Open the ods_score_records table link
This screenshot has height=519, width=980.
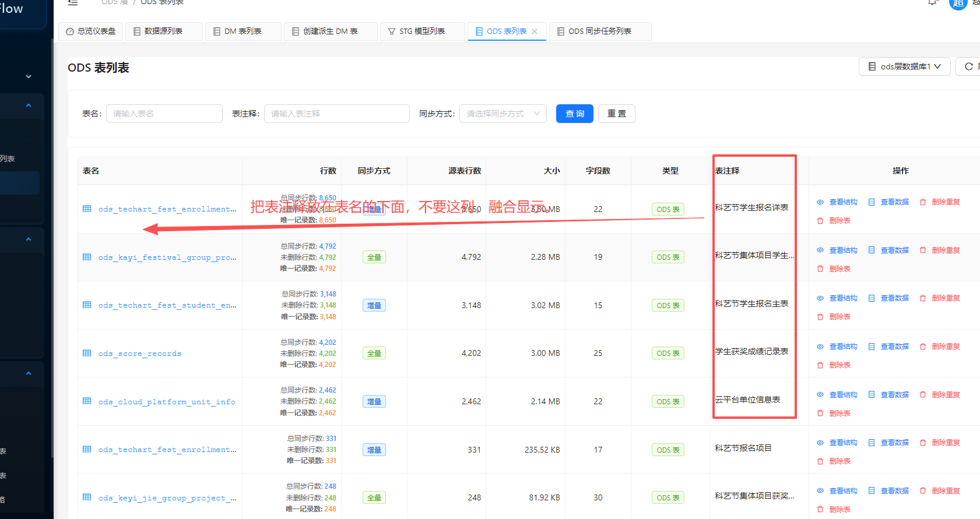(140, 354)
